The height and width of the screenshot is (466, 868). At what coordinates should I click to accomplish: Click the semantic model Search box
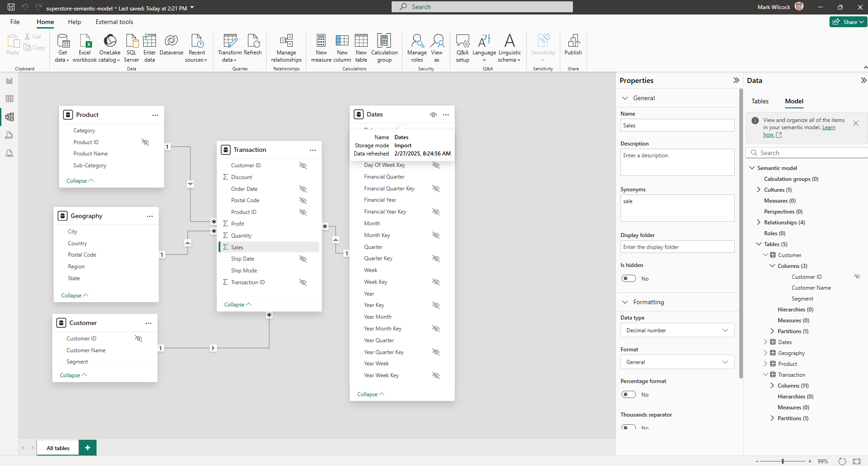pos(806,153)
